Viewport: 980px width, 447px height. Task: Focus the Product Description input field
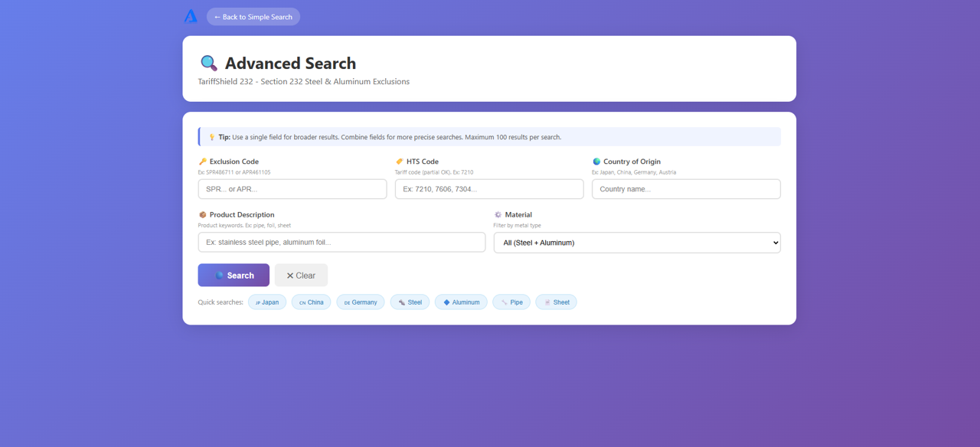341,243
